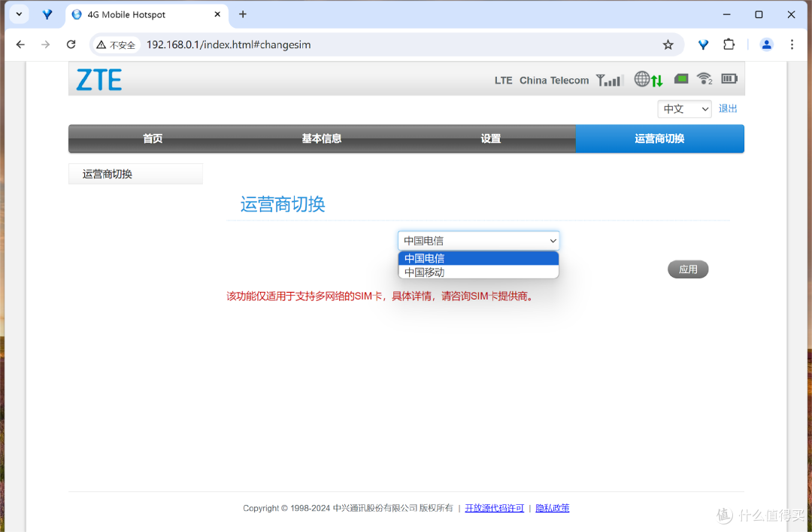The height and width of the screenshot is (532, 812).
Task: Click the battery level icon
Action: click(x=729, y=79)
